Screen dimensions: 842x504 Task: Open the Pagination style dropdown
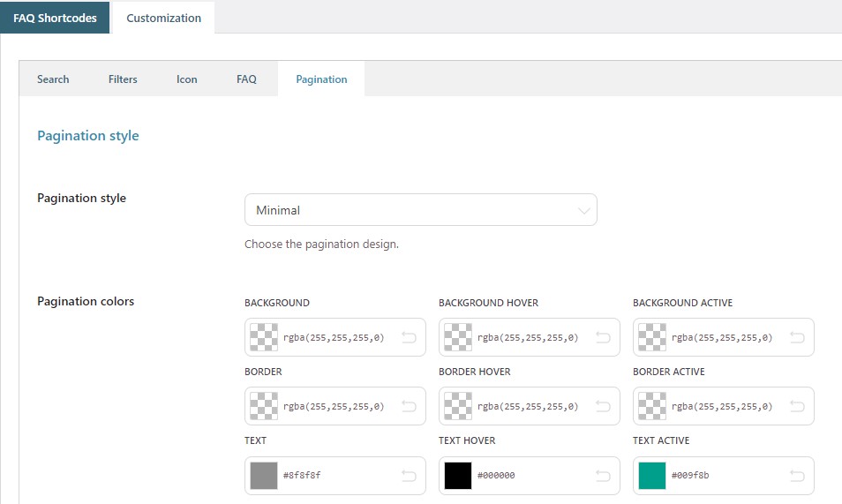click(420, 210)
